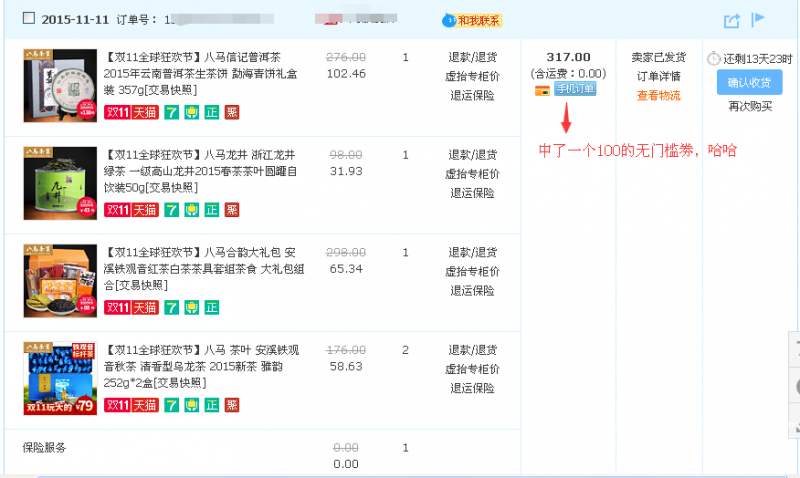800x478 pixels.
Task: Open the green Longjing tea tin thumbnail
Action: [x=53, y=181]
